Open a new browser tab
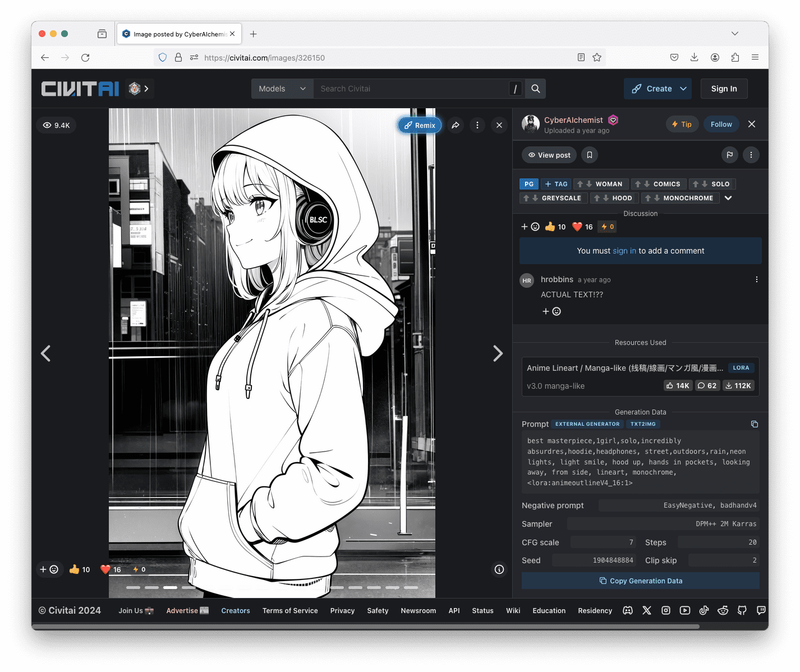 click(x=254, y=34)
